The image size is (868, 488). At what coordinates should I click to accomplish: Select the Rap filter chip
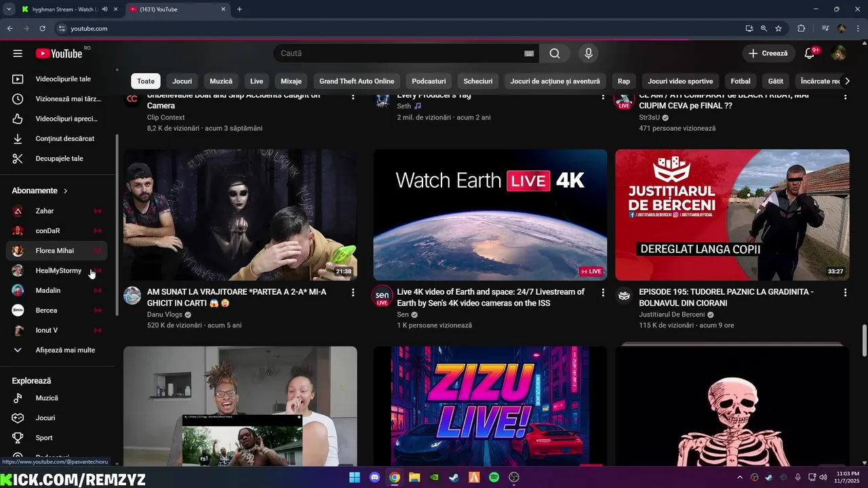(x=624, y=81)
